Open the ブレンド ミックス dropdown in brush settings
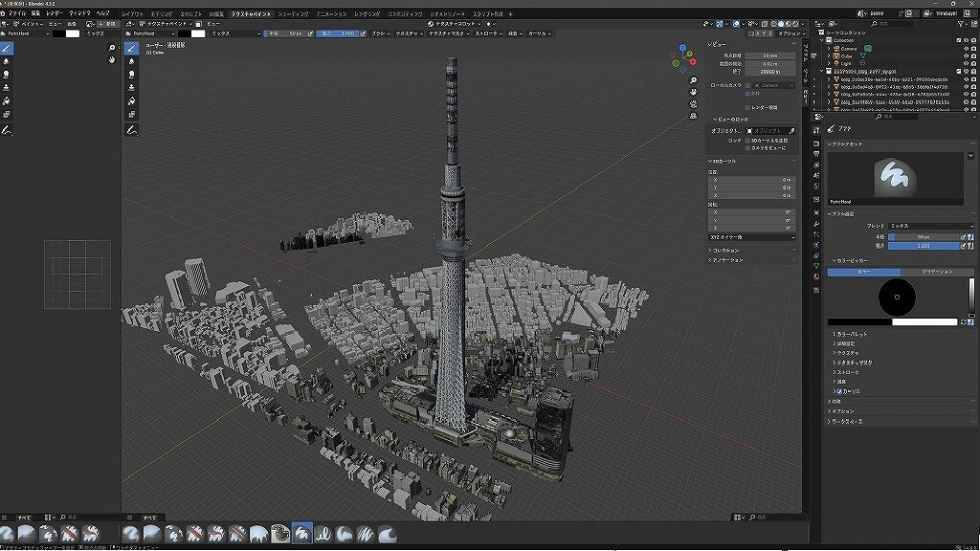This screenshot has height=551, width=980. tap(930, 226)
